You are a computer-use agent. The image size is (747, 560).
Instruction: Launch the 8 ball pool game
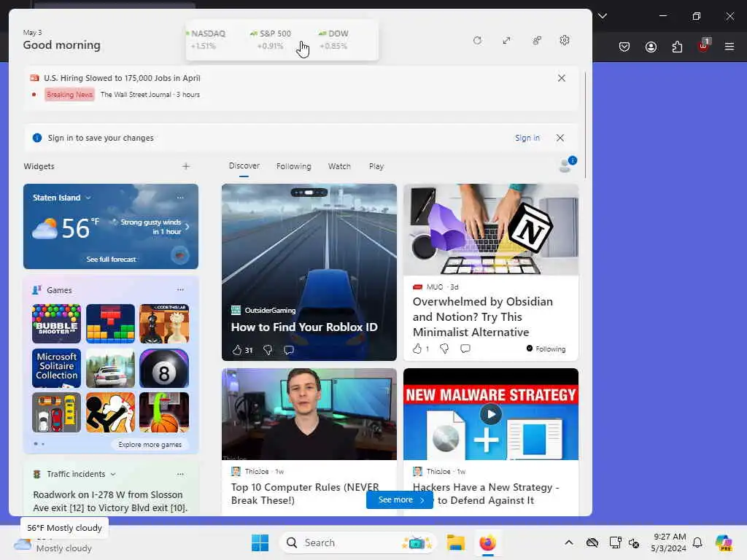(164, 368)
